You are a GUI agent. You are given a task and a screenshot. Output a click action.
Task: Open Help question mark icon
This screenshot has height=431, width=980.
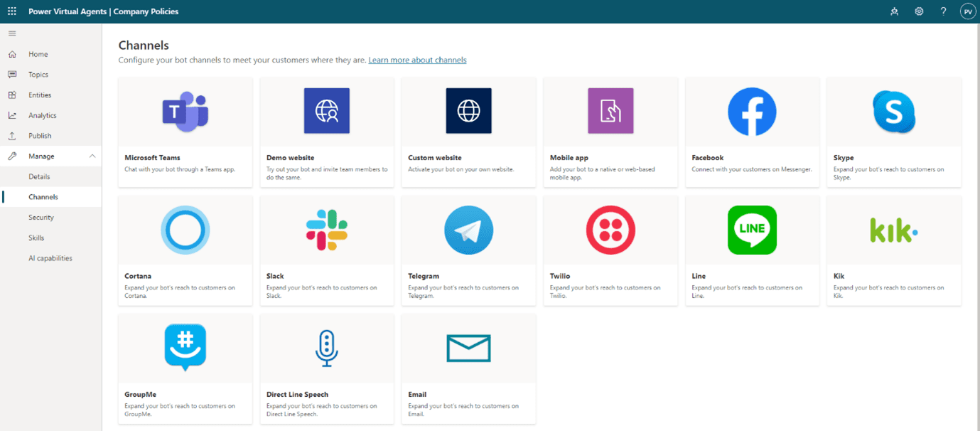pyautogui.click(x=943, y=11)
